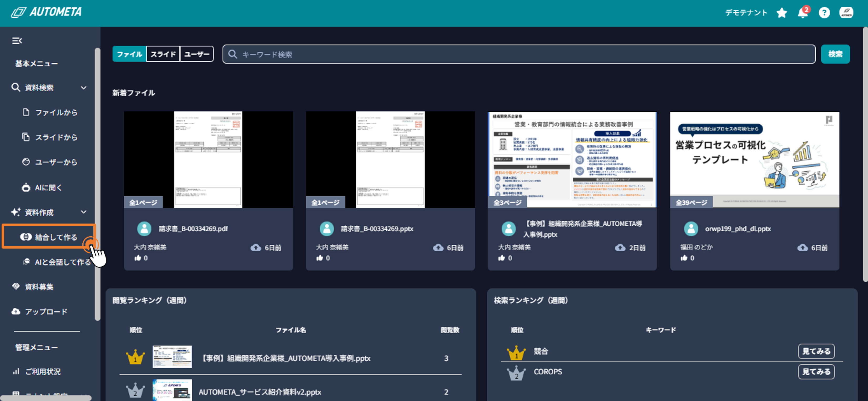Click thumbs up on 請求書_B-00334269.pdf card
This screenshot has width=868, height=401.
(x=138, y=258)
